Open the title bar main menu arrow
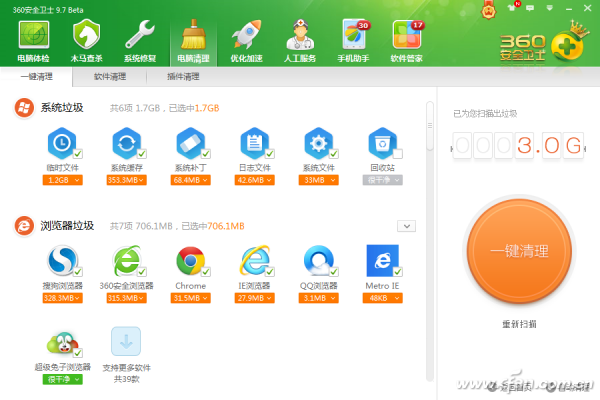600x400 pixels. tap(549, 8)
